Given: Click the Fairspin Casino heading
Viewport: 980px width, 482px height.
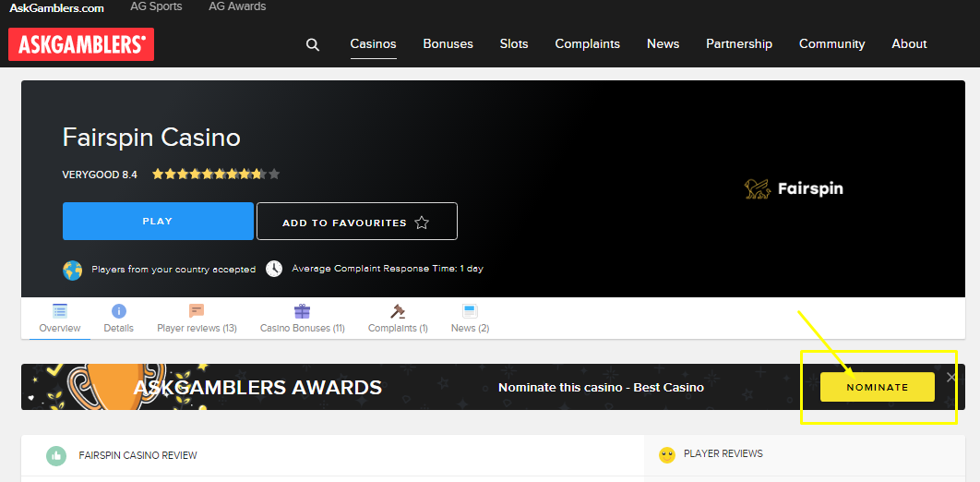Looking at the screenshot, I should click(x=151, y=138).
